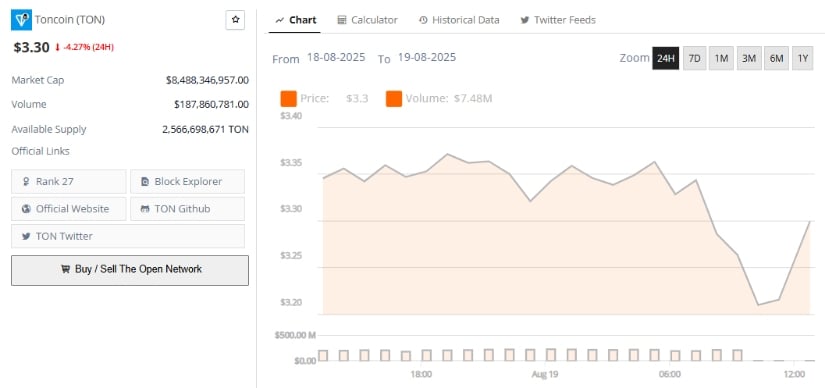
Task: Click the star favorite icon
Action: (x=235, y=20)
